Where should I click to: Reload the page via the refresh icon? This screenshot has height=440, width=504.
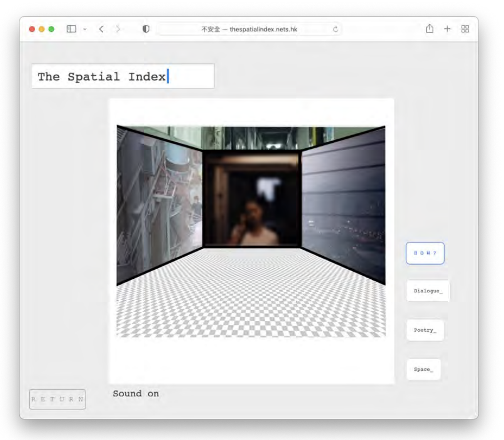tap(335, 29)
